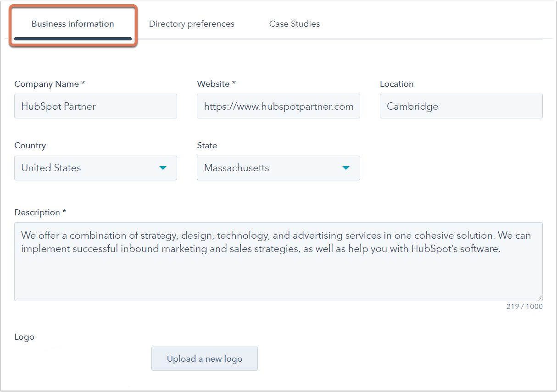Screen dimensions: 557x392
Task: Open the Country dropdown showing United States
Action: (95, 168)
